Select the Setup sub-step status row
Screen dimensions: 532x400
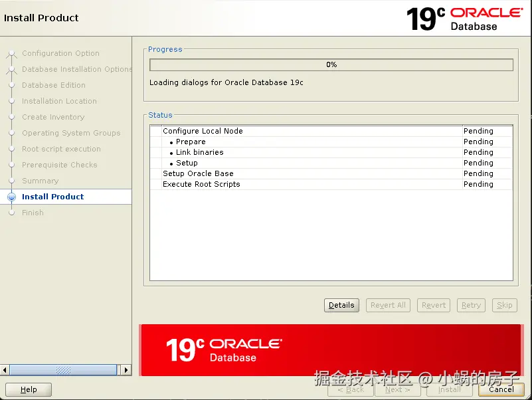click(x=331, y=163)
